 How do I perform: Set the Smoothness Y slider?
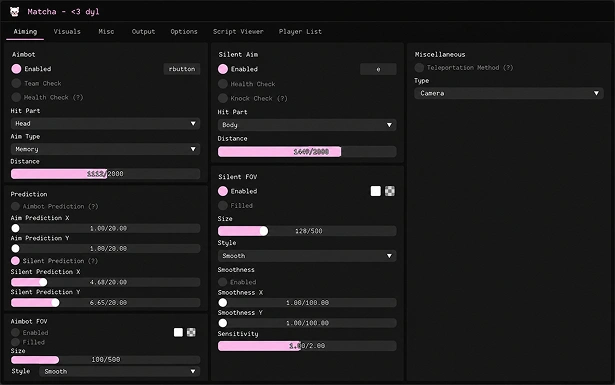307,323
